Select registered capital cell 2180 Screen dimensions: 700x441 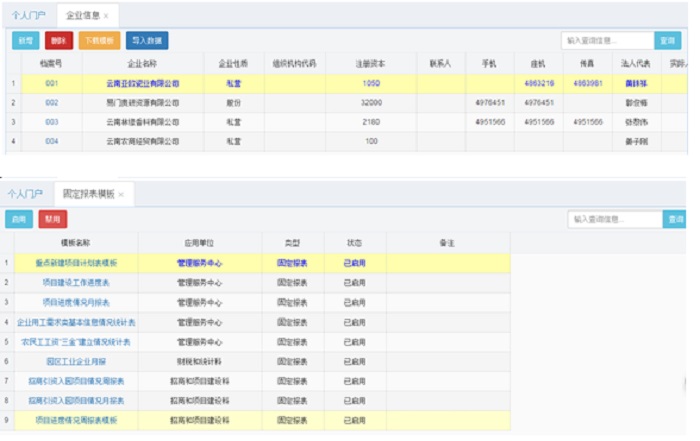tap(371, 122)
